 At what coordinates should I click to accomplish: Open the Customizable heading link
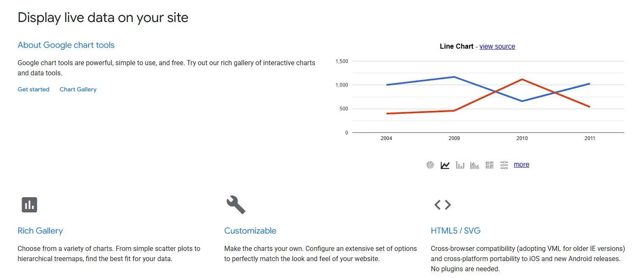[x=250, y=231]
